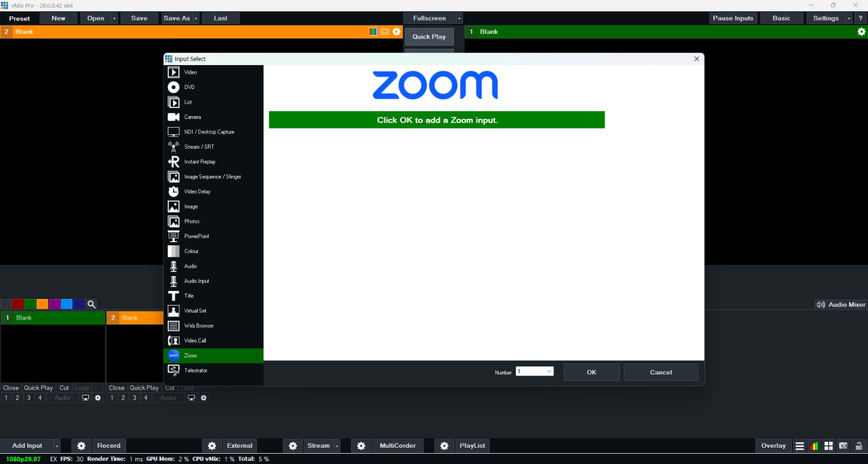Click Save preset button
The height and width of the screenshot is (464, 868).
point(140,18)
